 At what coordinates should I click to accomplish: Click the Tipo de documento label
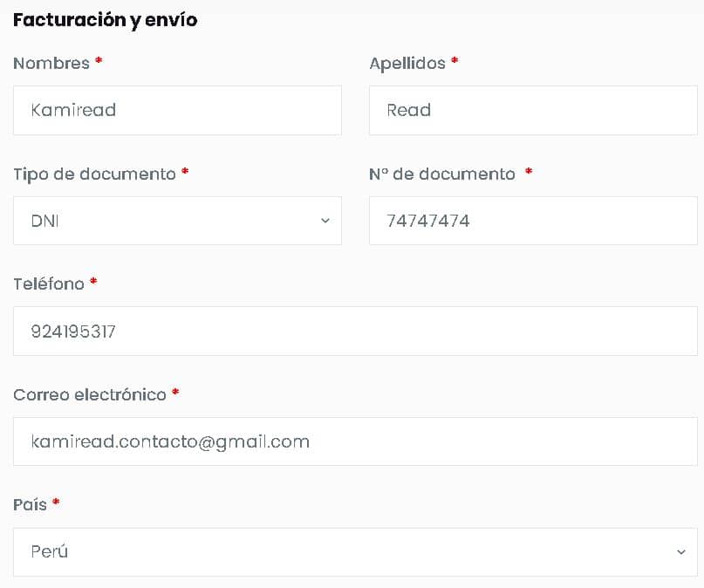coord(94,174)
